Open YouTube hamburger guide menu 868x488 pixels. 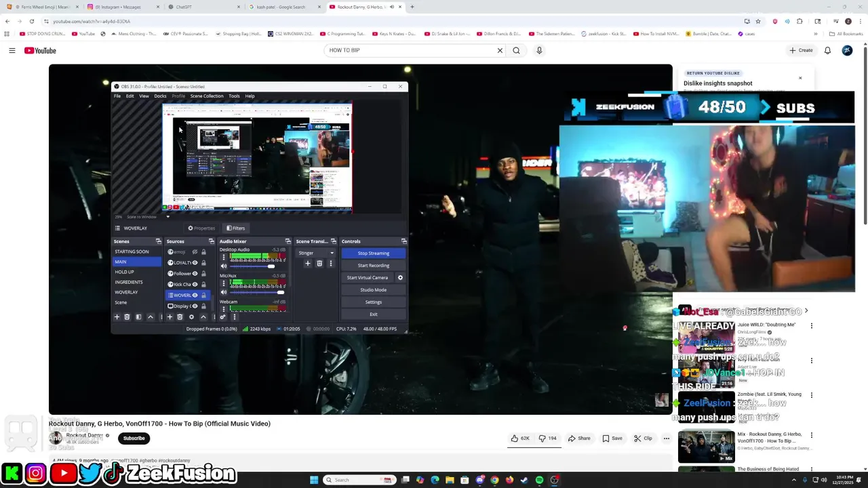[12, 50]
